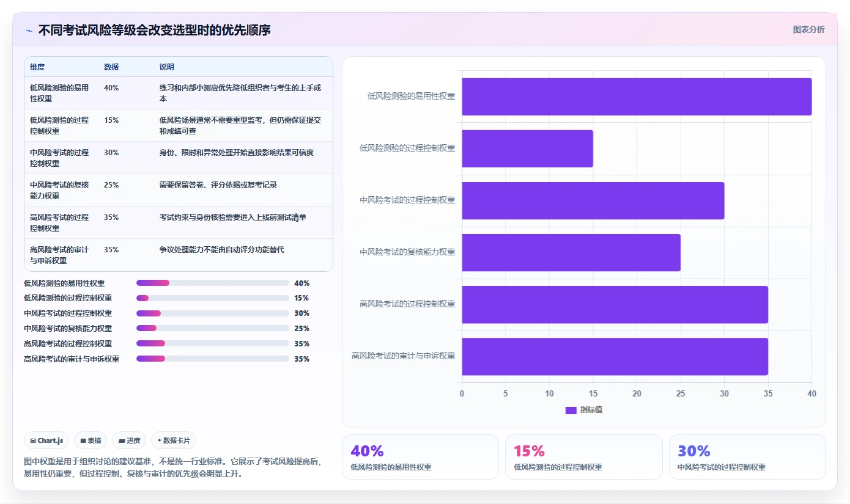Click the x-axis tick label 20
The width and height of the screenshot is (850, 504).
tap(637, 394)
